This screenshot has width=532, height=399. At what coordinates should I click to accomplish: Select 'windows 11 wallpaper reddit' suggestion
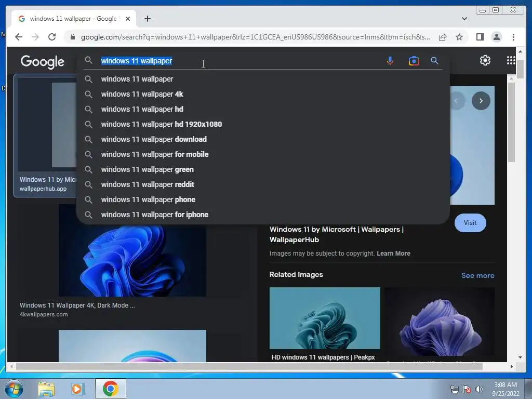tap(263, 184)
